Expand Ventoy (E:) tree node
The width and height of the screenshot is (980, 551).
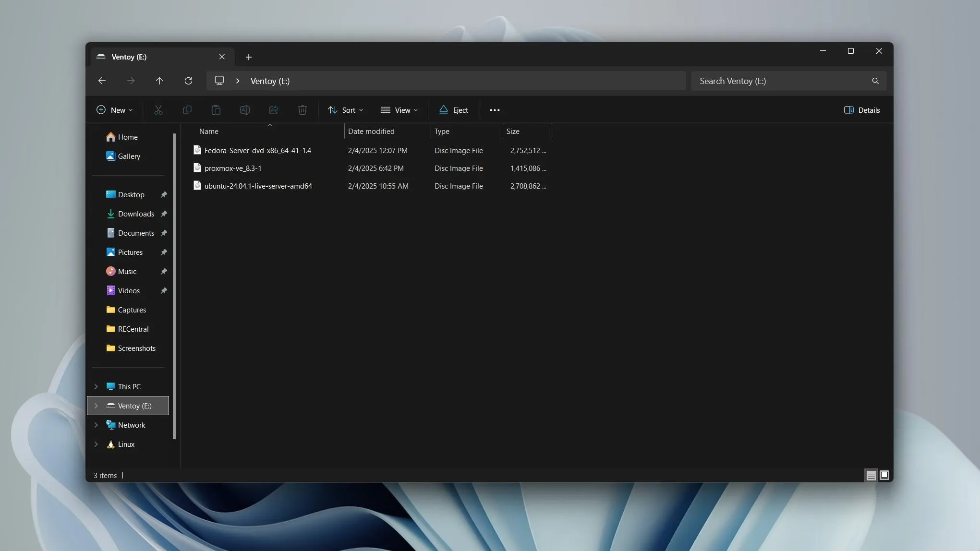coord(96,406)
